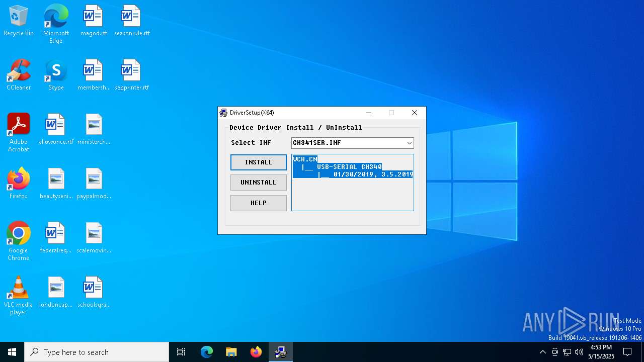The height and width of the screenshot is (362, 644).
Task: Select the allowonce.rtf desktop file
Action: 56,130
